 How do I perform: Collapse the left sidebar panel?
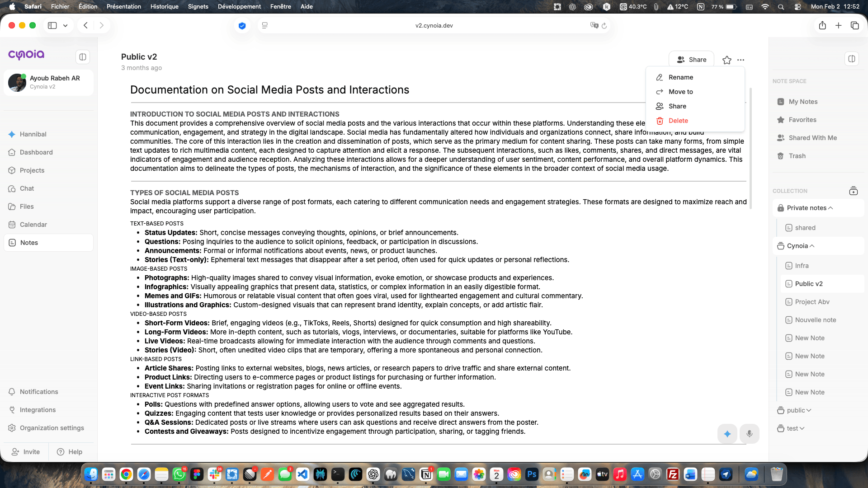pyautogui.click(x=83, y=57)
